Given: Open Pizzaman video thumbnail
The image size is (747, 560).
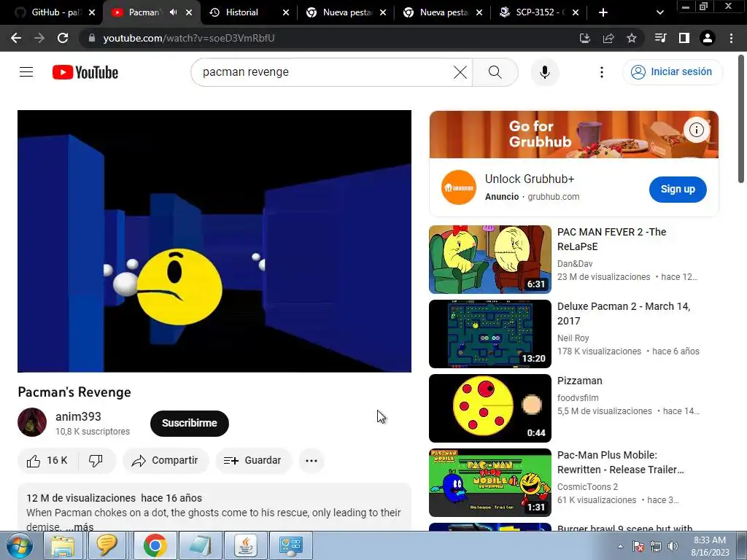Looking at the screenshot, I should point(489,408).
